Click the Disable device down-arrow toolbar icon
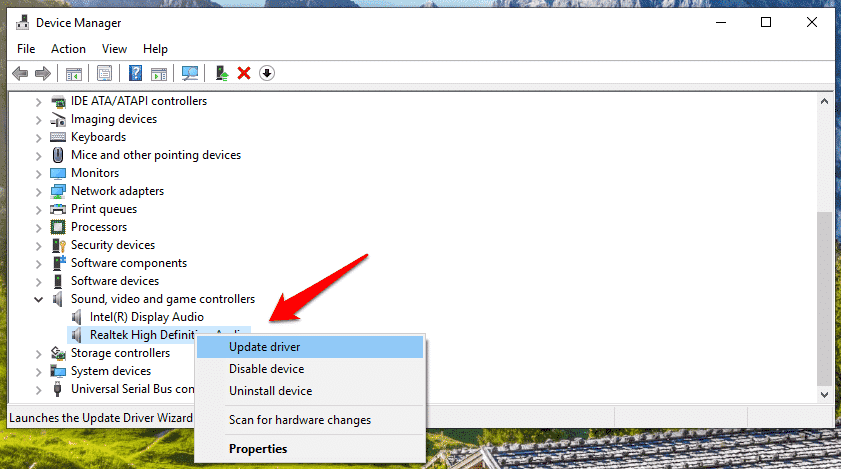 pyautogui.click(x=267, y=73)
